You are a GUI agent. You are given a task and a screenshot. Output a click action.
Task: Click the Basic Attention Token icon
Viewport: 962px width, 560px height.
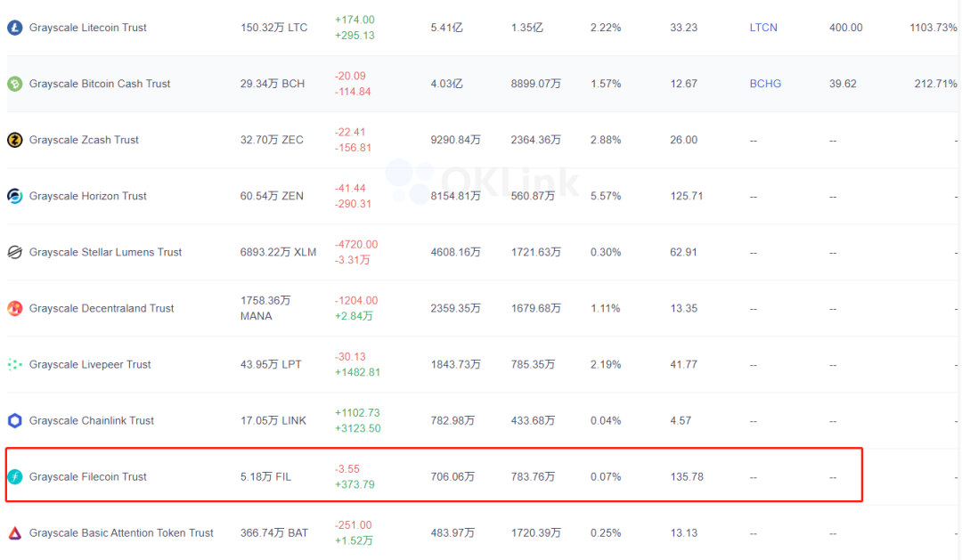click(x=15, y=533)
